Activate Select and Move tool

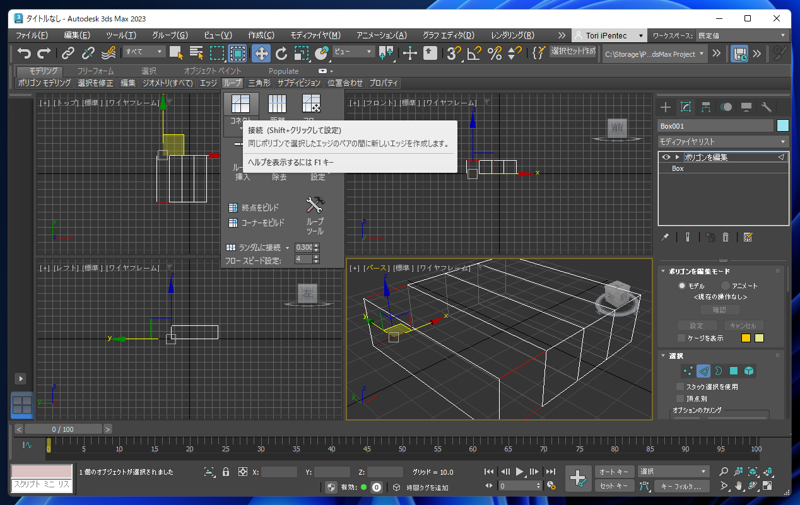click(x=261, y=53)
